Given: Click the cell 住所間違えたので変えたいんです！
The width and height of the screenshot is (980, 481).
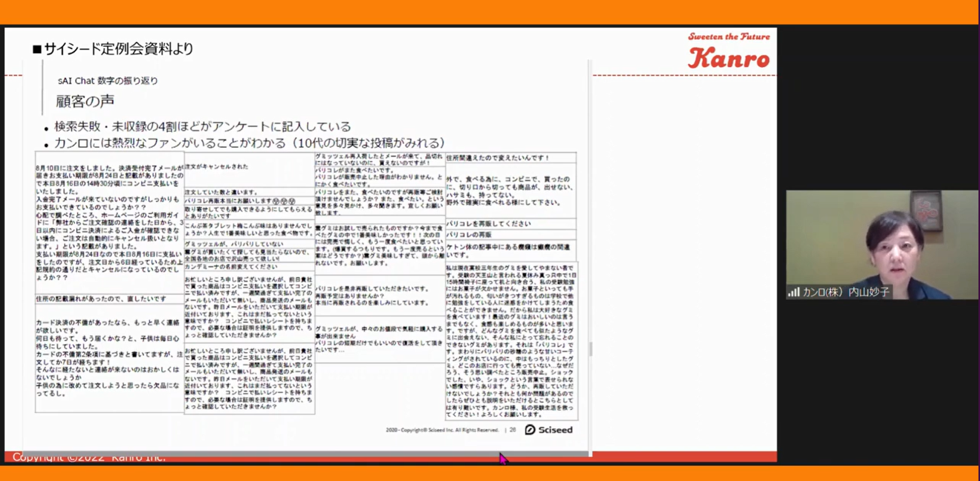Looking at the screenshot, I should point(511,158).
